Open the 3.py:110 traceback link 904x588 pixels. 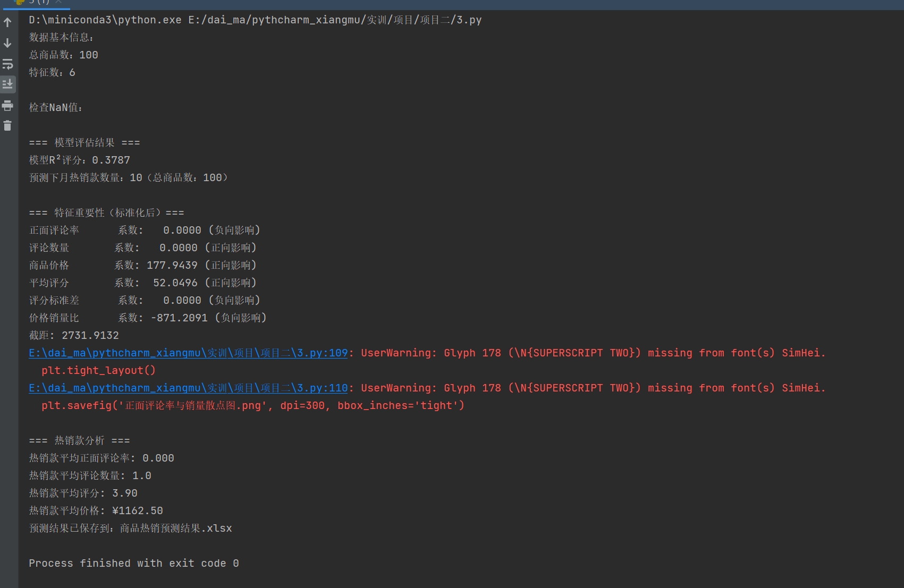188,388
